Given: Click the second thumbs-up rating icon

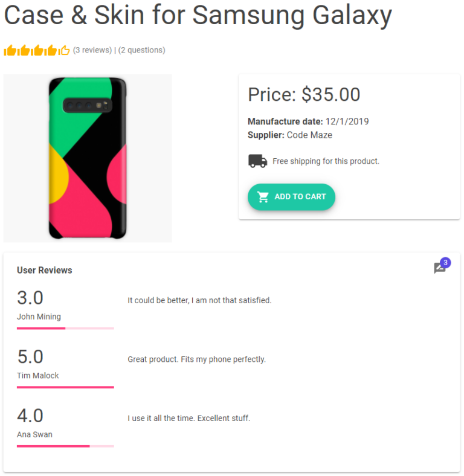Looking at the screenshot, I should (x=24, y=50).
